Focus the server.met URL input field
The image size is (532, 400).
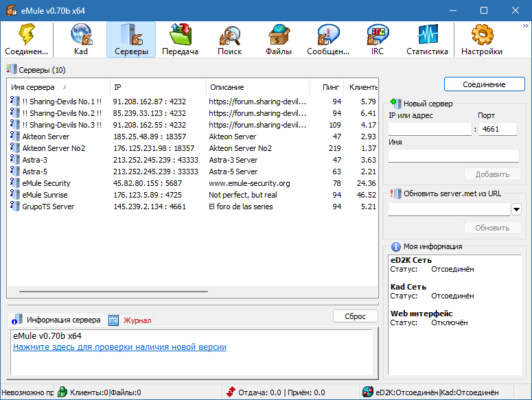449,209
